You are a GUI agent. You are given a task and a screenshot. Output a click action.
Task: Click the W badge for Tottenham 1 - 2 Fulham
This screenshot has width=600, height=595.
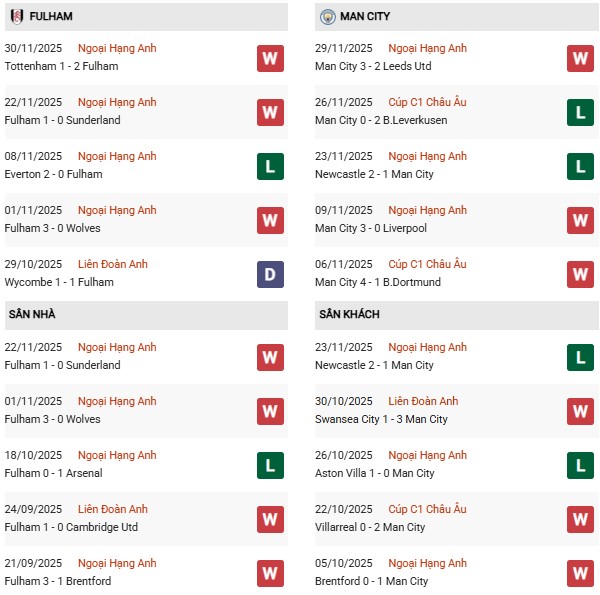(x=270, y=58)
